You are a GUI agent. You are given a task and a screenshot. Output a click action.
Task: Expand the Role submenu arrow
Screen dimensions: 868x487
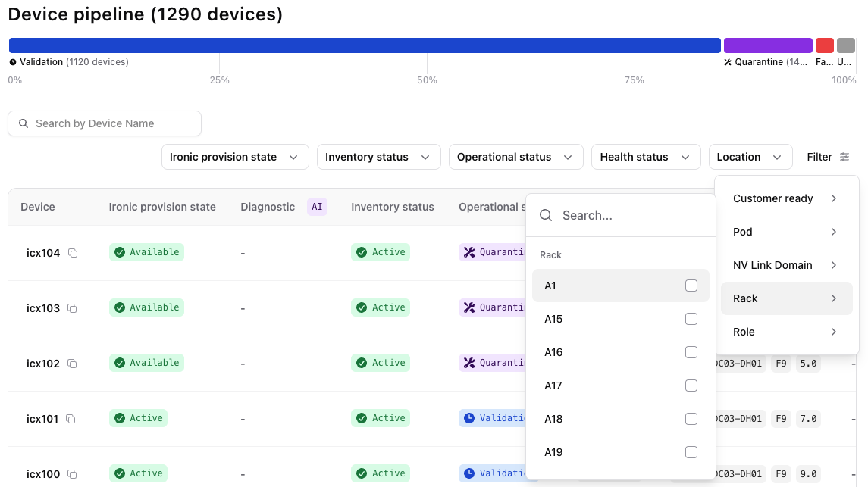(x=834, y=332)
